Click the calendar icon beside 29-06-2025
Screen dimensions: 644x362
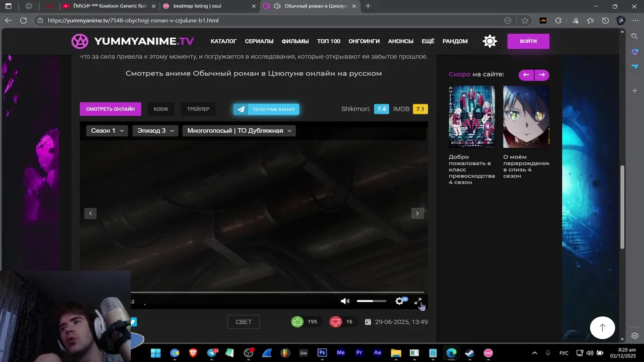[x=368, y=322]
